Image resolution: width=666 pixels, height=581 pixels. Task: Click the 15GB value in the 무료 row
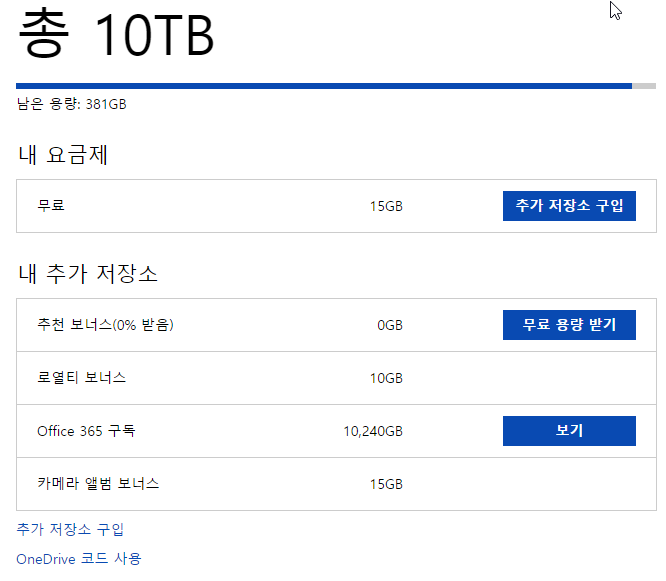386,207
